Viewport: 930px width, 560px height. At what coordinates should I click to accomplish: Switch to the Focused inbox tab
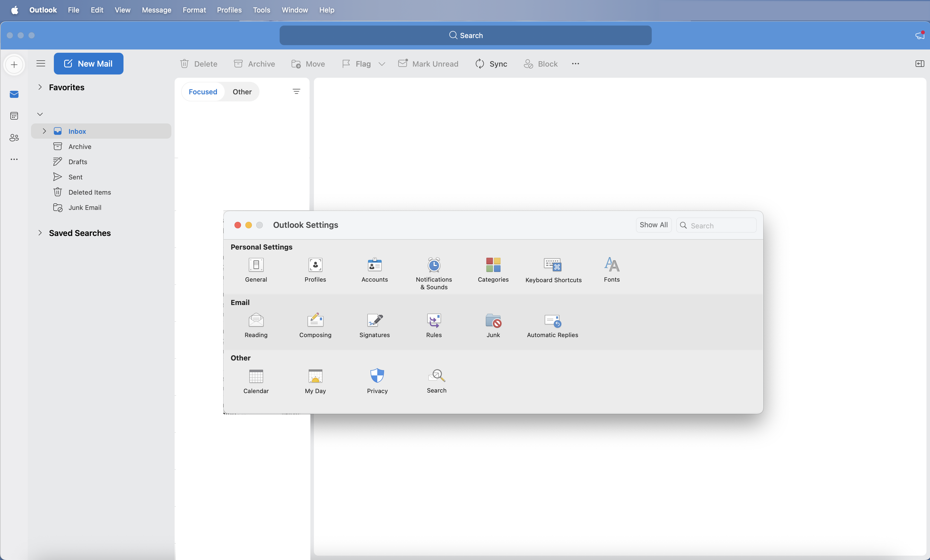(x=203, y=92)
